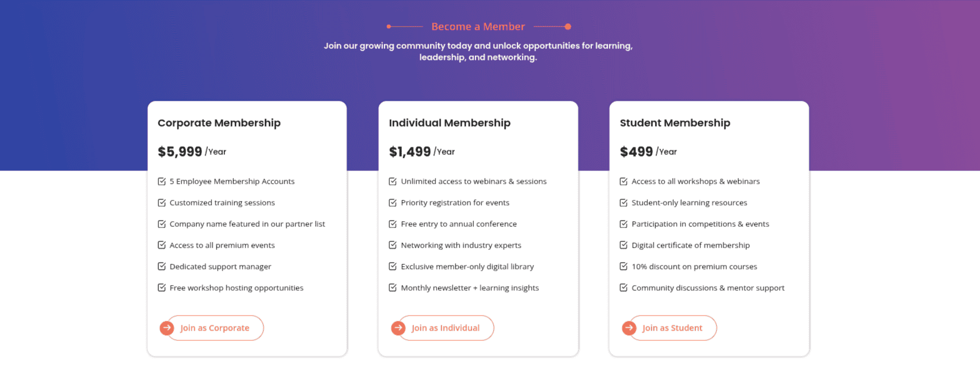Click check box beside 5 Employee Membership Accounts

click(162, 181)
